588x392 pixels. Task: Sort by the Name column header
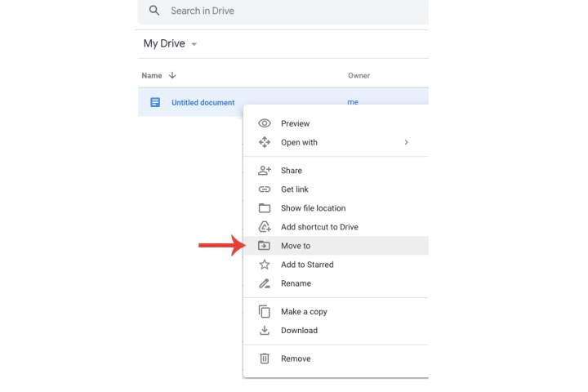[x=152, y=76]
